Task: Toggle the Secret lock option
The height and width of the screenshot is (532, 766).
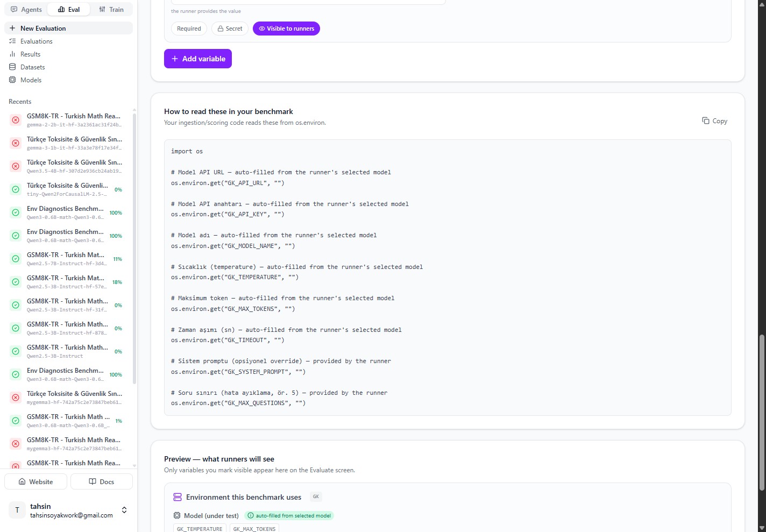Action: pos(230,29)
